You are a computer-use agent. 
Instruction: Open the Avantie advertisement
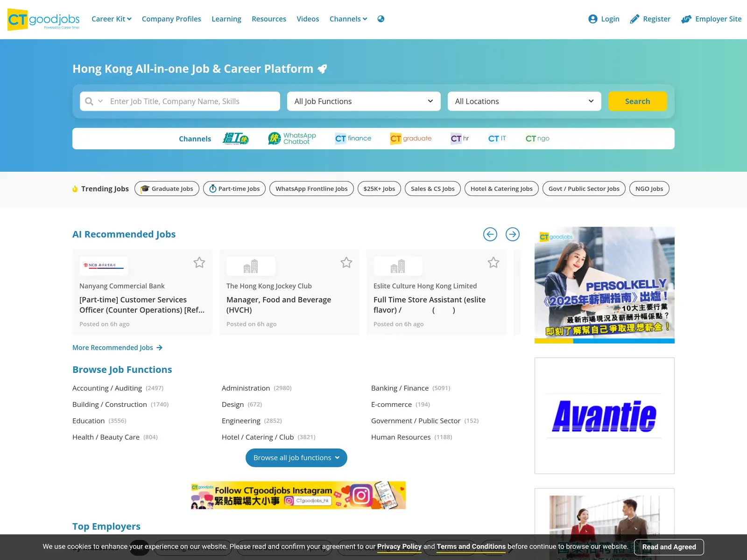tap(605, 416)
